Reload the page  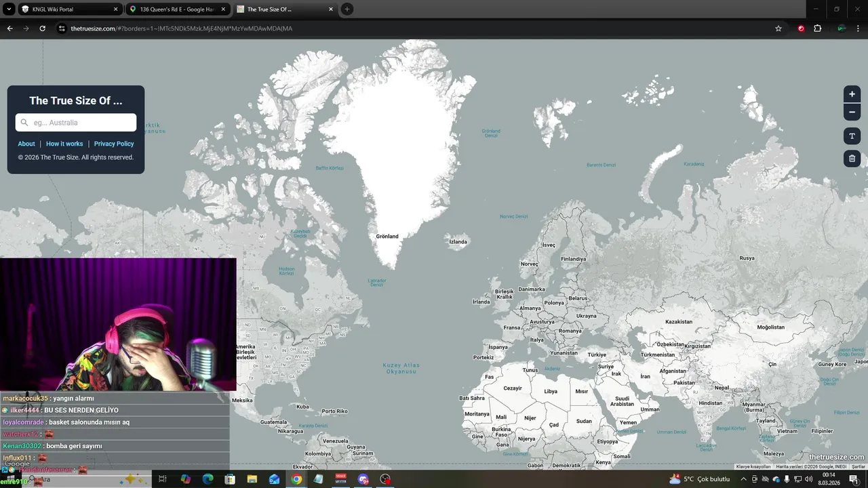43,28
